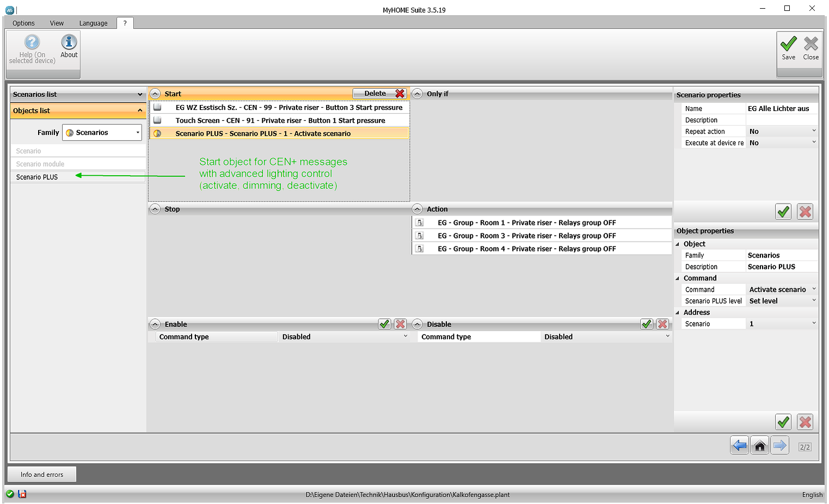Screen dimensions: 829x504
Task: Click the Help on selected device icon
Action: click(32, 42)
